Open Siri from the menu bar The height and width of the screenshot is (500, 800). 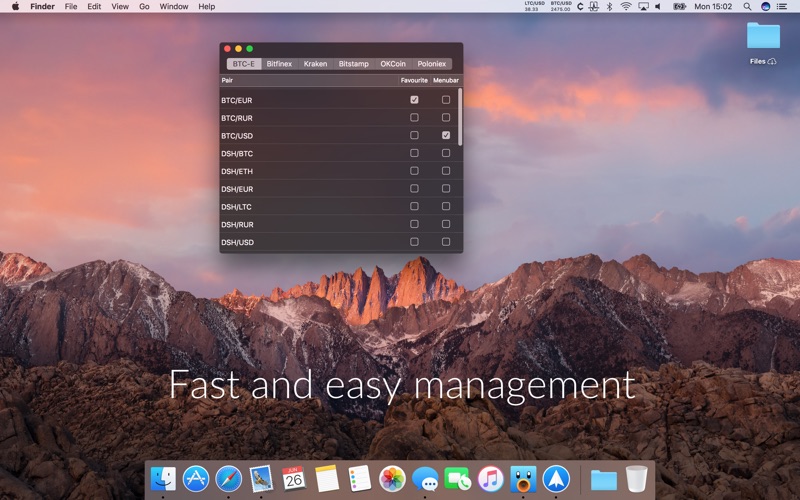pyautogui.click(x=765, y=6)
